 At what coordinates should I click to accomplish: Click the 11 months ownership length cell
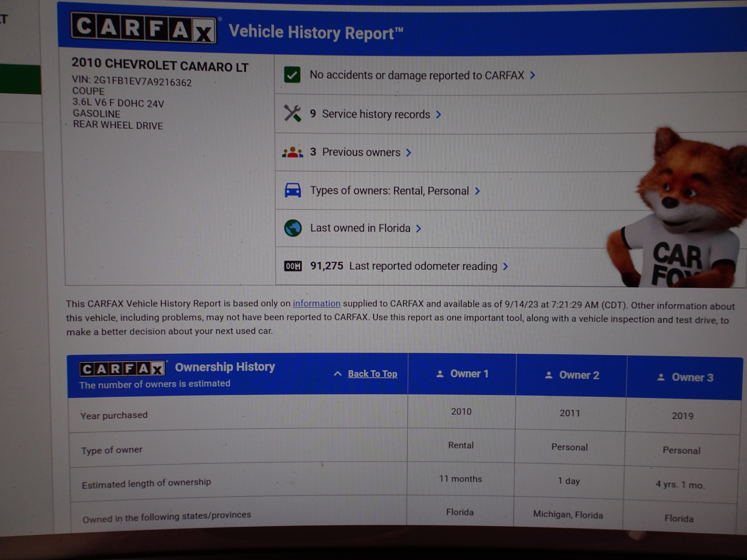tap(460, 479)
